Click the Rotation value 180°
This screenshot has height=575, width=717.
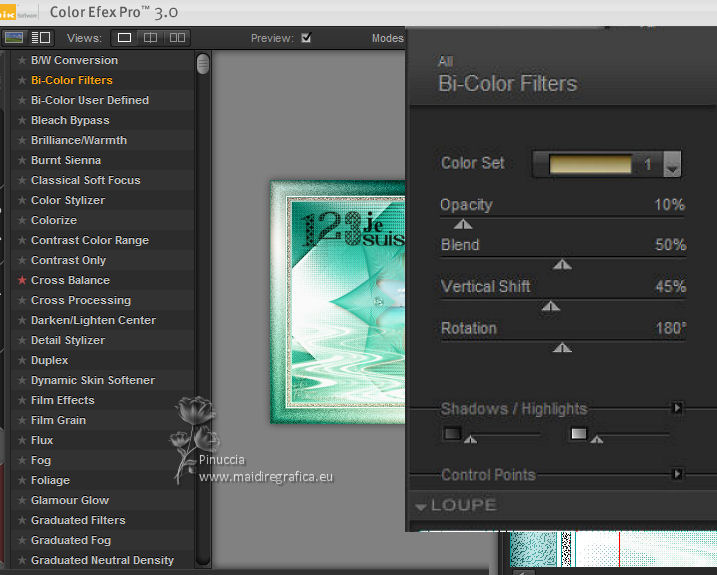pyautogui.click(x=671, y=328)
